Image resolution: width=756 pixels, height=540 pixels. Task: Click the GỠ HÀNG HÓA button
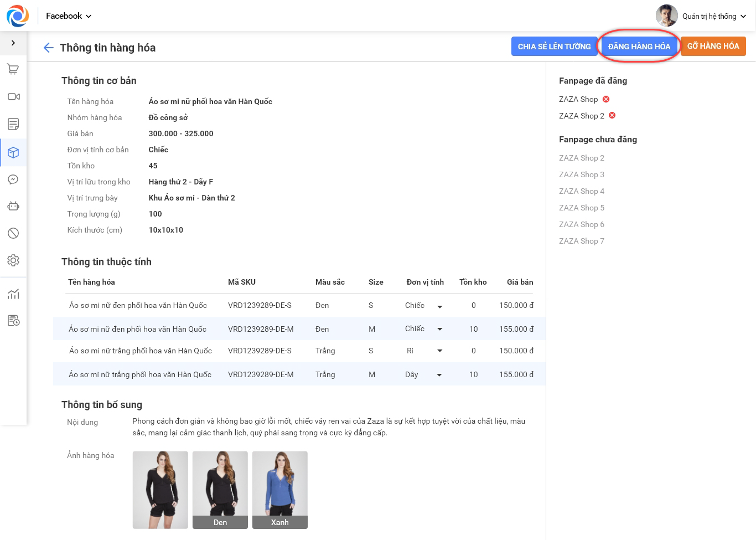[713, 47]
